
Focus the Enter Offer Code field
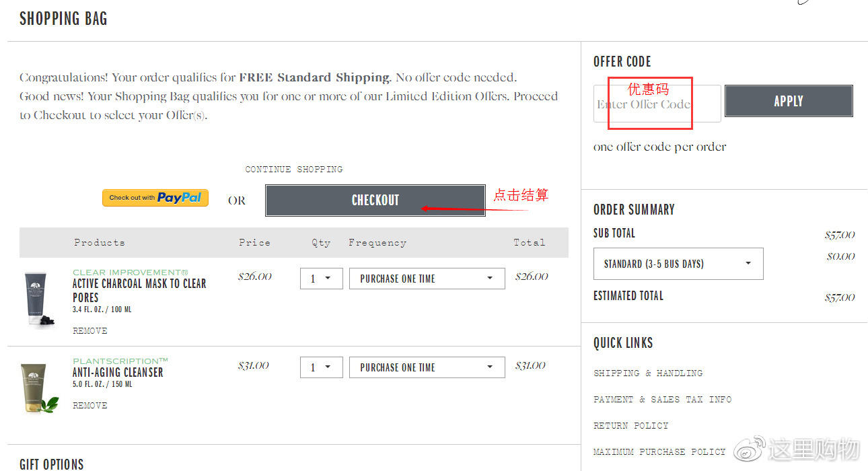pos(657,104)
